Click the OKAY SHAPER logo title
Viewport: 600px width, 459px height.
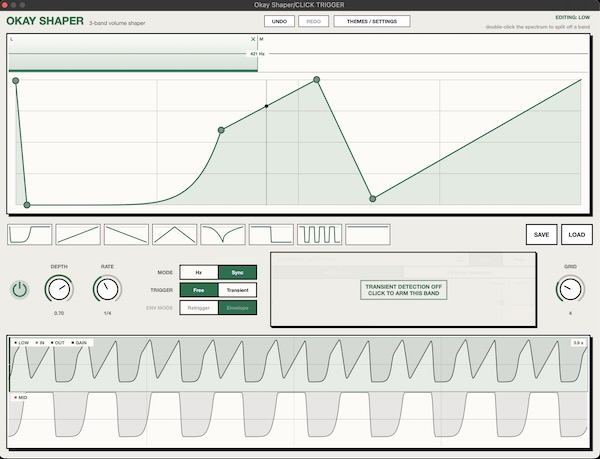coord(45,21)
